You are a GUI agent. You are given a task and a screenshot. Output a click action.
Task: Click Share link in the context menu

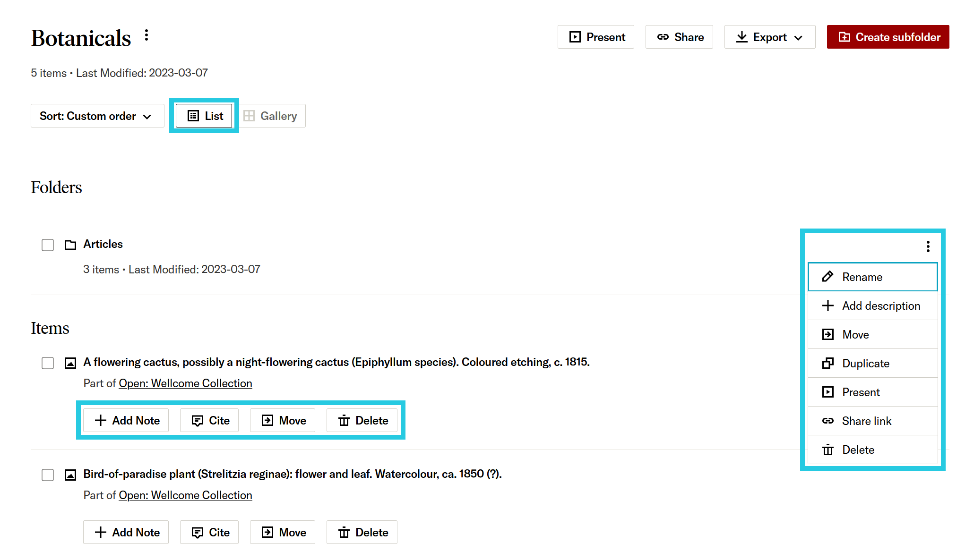(x=866, y=421)
